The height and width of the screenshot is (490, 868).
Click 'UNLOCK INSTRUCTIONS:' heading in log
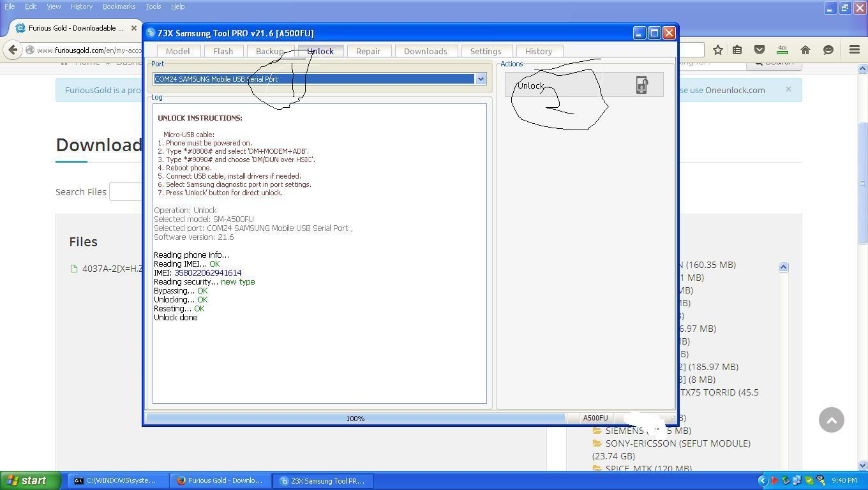pos(200,118)
